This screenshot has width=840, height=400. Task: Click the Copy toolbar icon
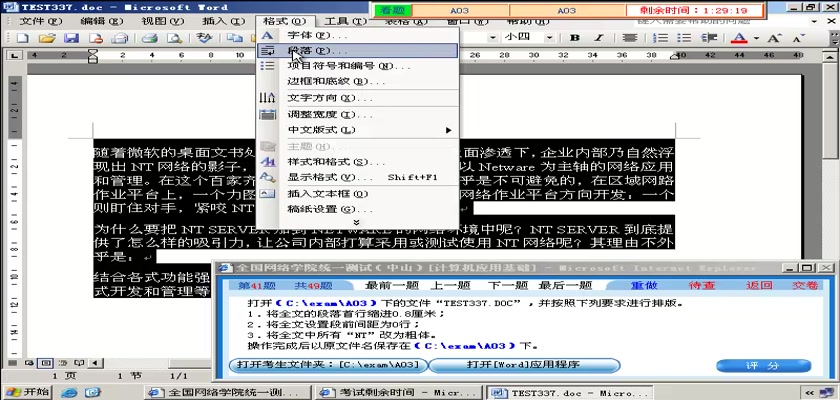[x=234, y=38]
